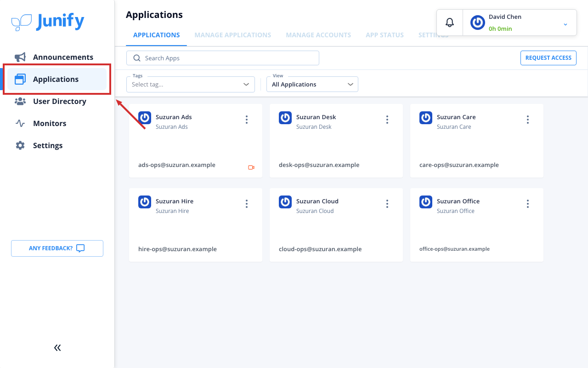Viewport: 588px width, 368px height.
Task: Click the cloud-ops@suzuran.example account text
Action: (320, 249)
